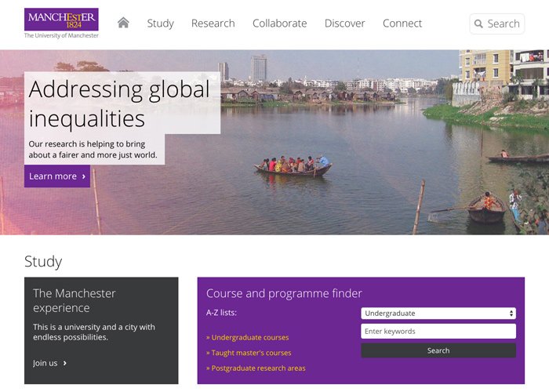Open the Study menu
The height and width of the screenshot is (392, 549).
[160, 24]
